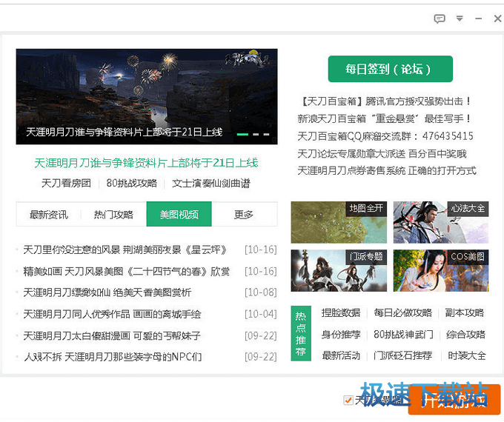The width and height of the screenshot is (504, 422).
Task: Switch to the 最新资讯 tab
Action: tap(48, 214)
